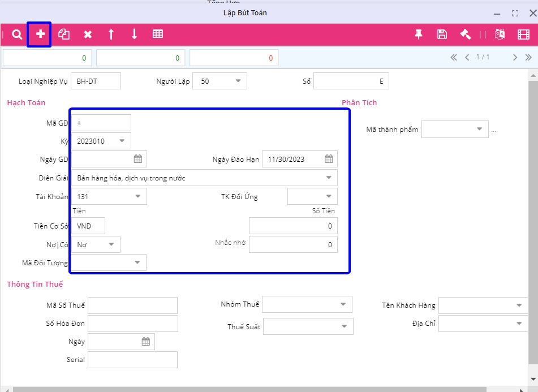
Task: Move up with the up arrow icon
Action: (x=111, y=35)
